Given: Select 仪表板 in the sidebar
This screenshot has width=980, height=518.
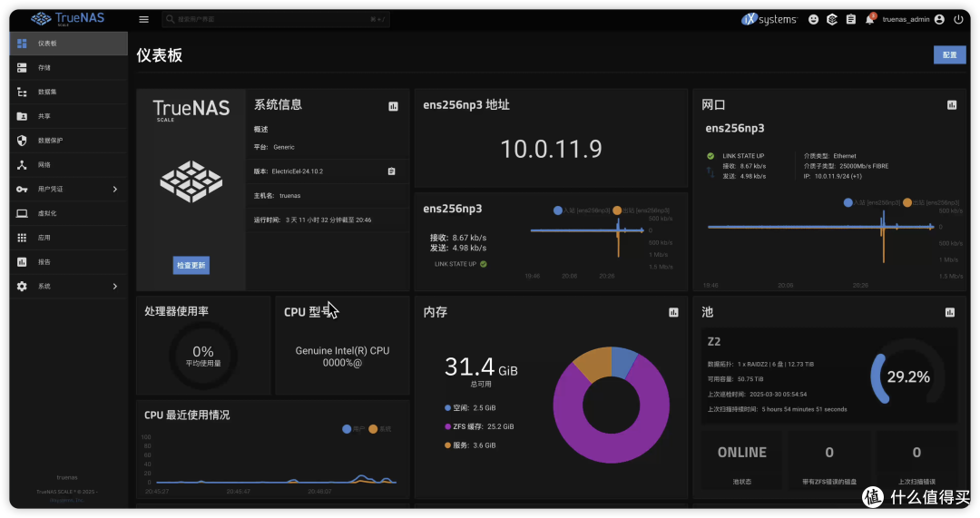Looking at the screenshot, I should click(68, 44).
